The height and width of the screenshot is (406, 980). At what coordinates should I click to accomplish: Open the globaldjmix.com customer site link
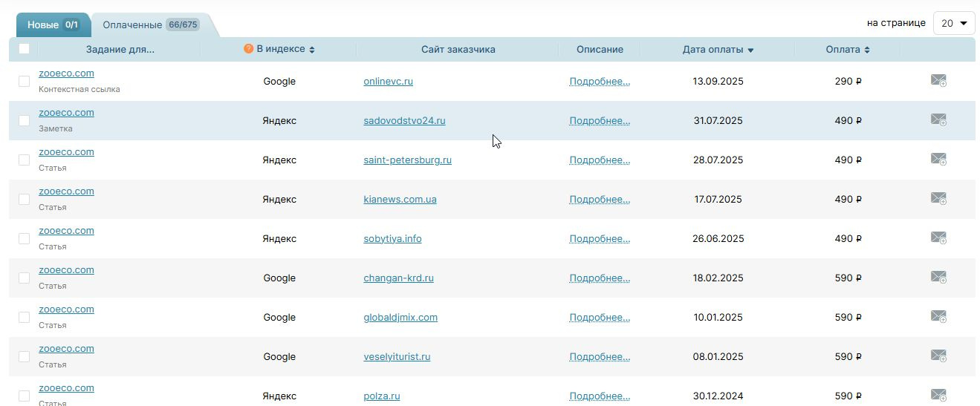[x=400, y=317]
